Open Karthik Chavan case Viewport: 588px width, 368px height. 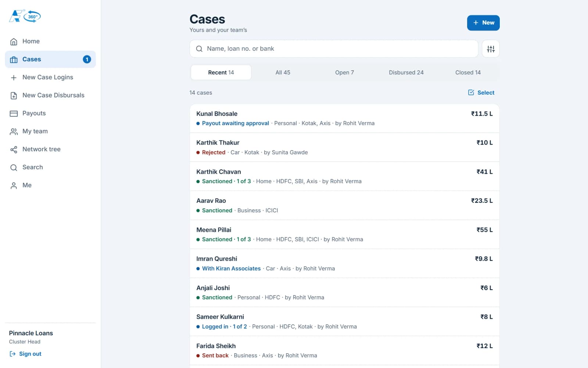(344, 176)
